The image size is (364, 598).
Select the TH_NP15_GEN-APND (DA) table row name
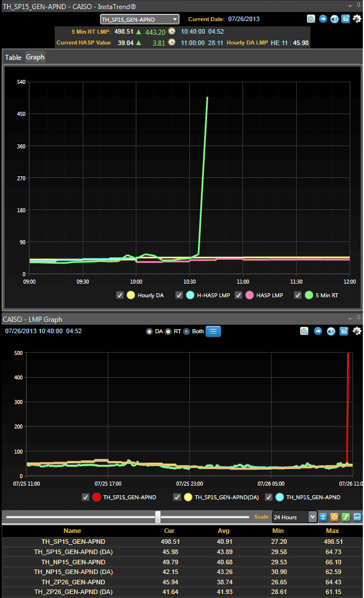point(73,572)
